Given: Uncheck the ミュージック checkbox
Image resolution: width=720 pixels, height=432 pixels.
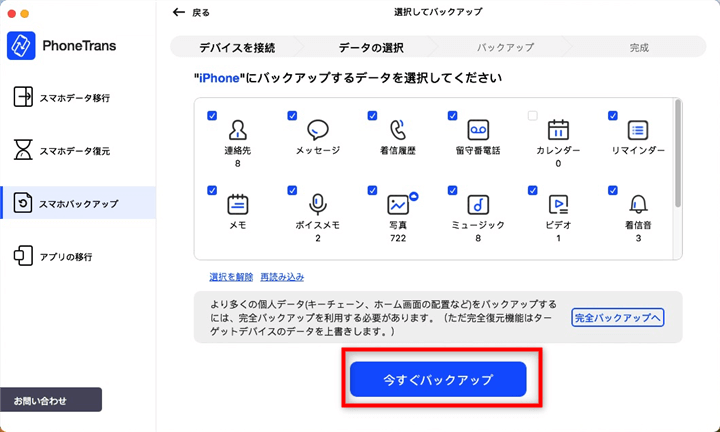Looking at the screenshot, I should (452, 191).
